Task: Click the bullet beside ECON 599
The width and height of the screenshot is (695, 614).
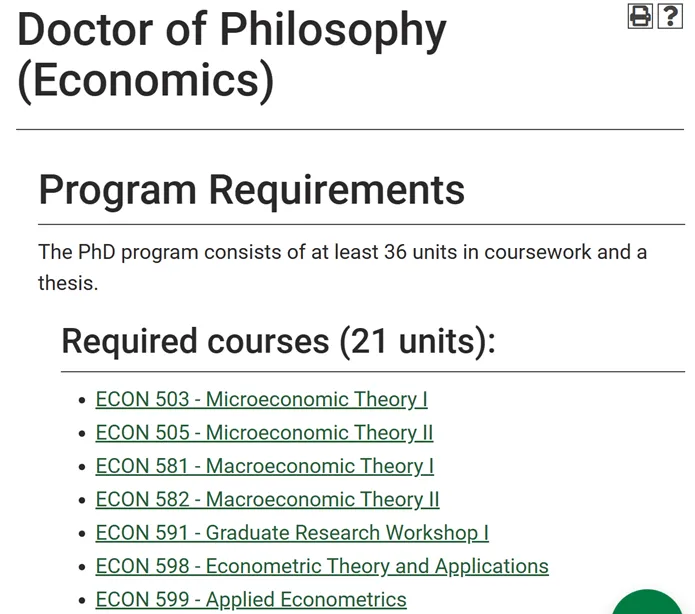Action: [x=82, y=600]
